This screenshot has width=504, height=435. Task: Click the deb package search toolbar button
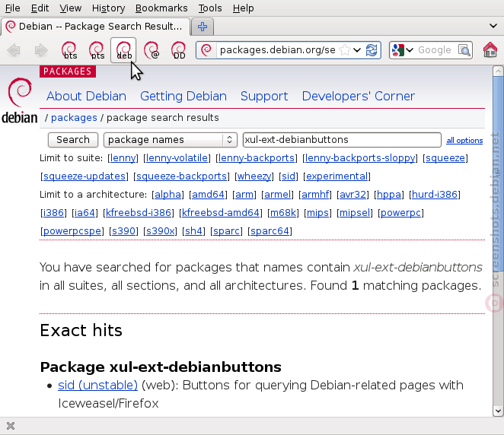pyautogui.click(x=123, y=50)
